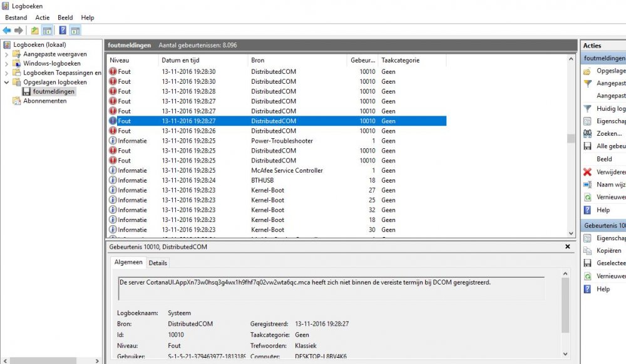This screenshot has height=364, width=626.
Task: Open the Actie menu
Action: 43,18
